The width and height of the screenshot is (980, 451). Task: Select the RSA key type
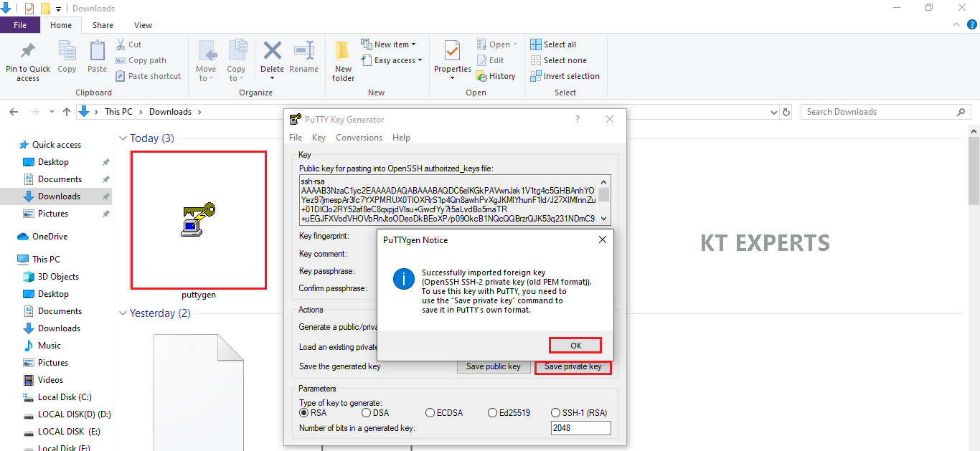[x=304, y=412]
